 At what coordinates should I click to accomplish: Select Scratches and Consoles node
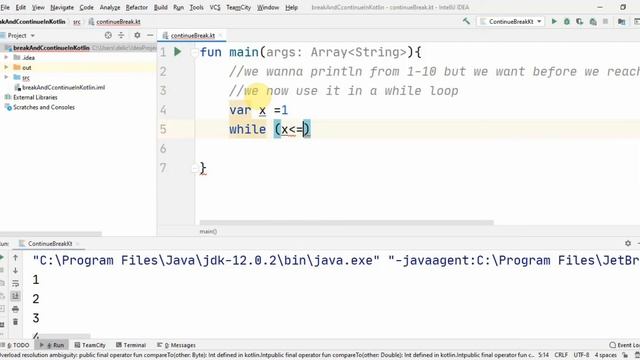[44, 107]
